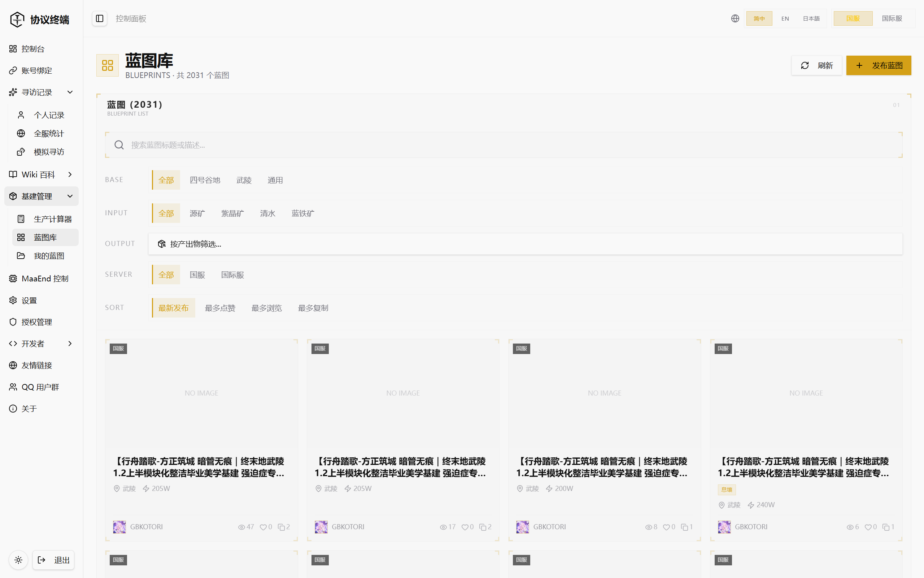Viewport: 924px width, 578px height.
Task: Switch language to 日本語
Action: 811,18
